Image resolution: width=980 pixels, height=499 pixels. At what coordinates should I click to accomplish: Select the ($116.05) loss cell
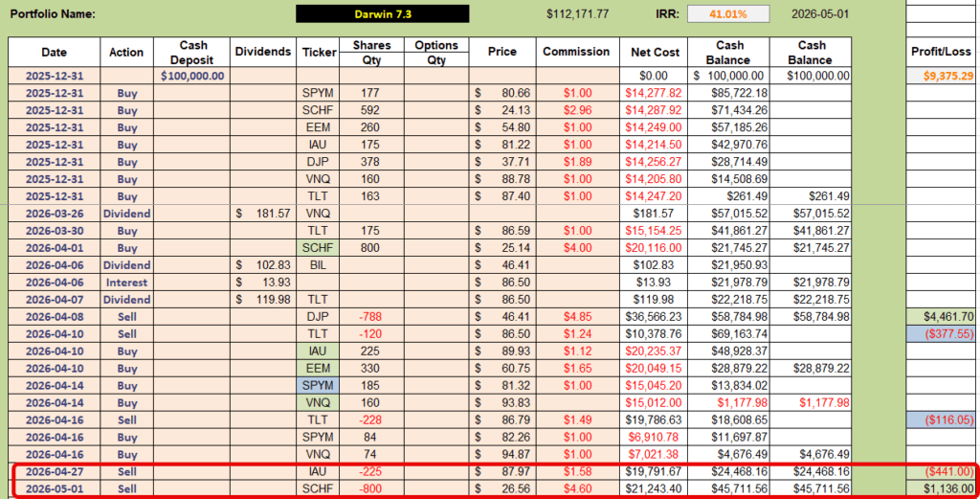coord(941,420)
